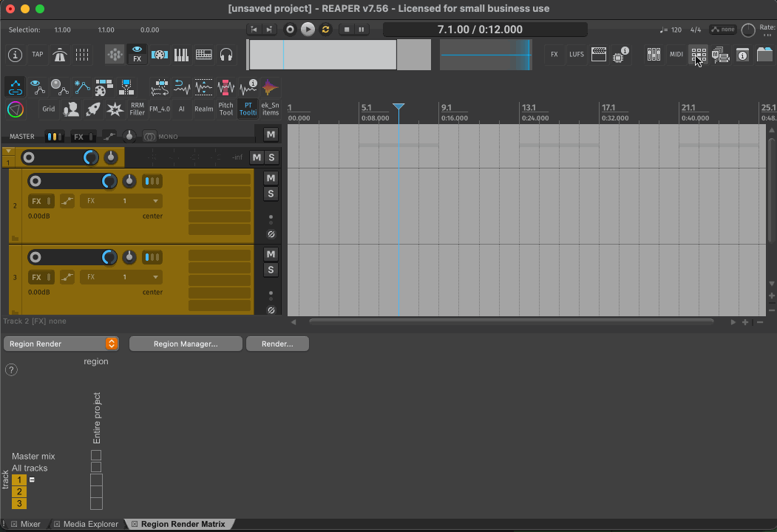
Task: Click the rocket icon in toolbar
Action: click(x=93, y=109)
